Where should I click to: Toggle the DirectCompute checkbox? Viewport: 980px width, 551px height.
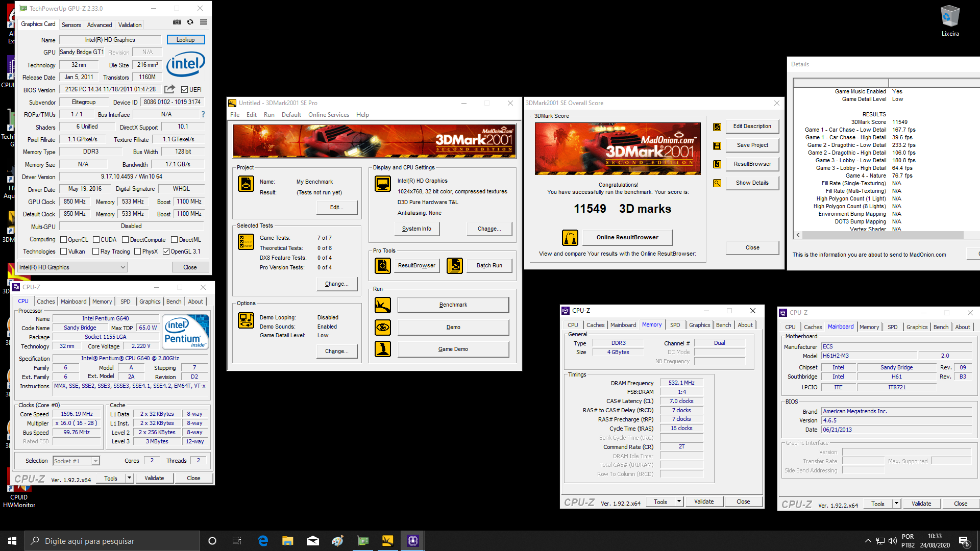click(x=126, y=240)
